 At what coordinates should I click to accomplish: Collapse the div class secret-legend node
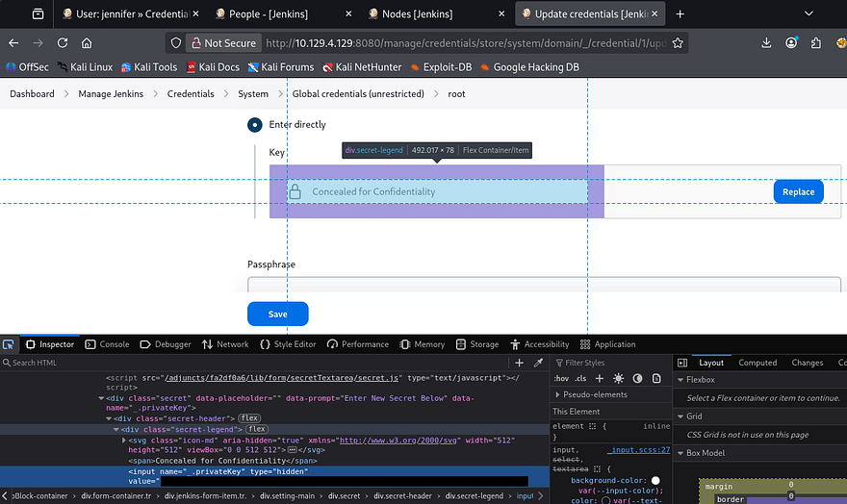(x=115, y=429)
